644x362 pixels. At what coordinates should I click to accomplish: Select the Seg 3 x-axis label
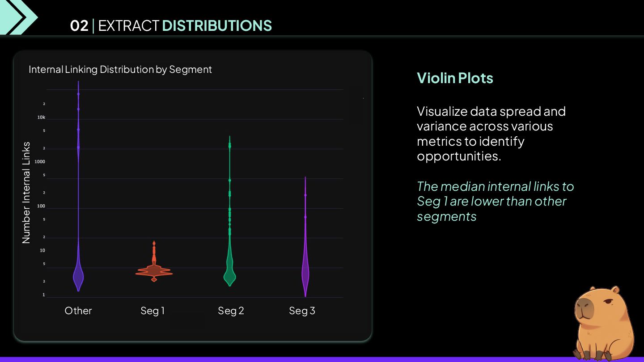coord(302,311)
